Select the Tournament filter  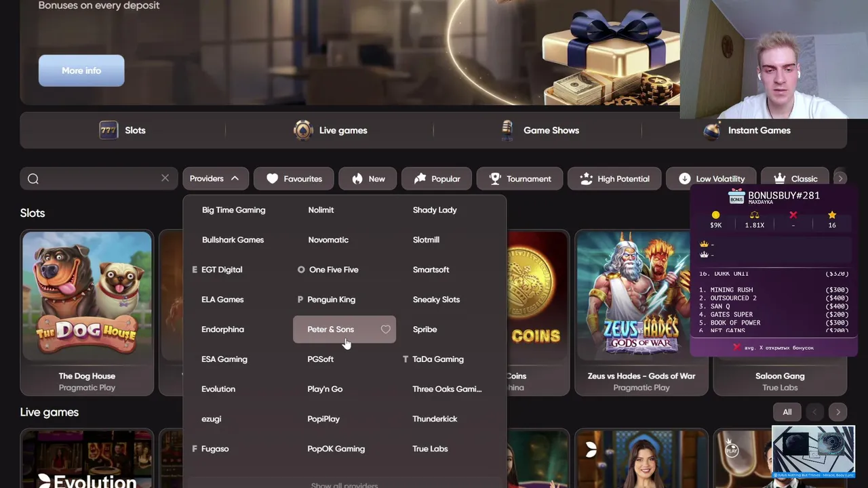(x=519, y=179)
